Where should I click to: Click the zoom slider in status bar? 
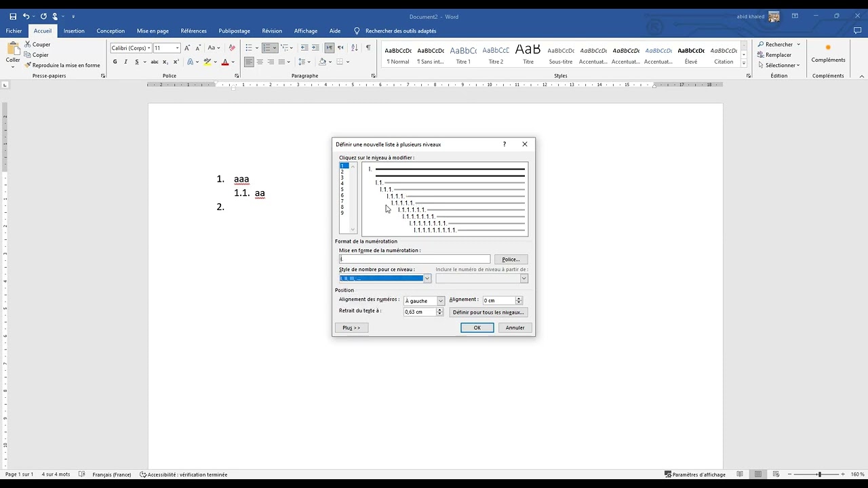coord(819,474)
